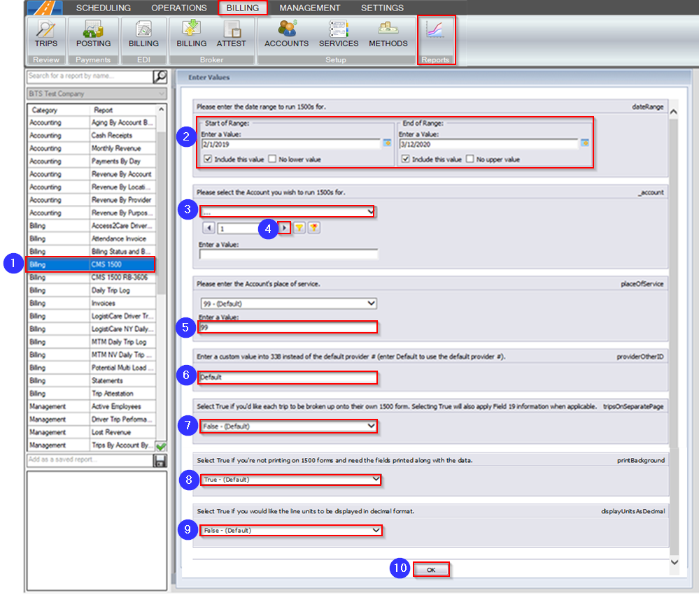Open the Trips Review icon
The height and width of the screenshot is (616, 699).
click(46, 34)
